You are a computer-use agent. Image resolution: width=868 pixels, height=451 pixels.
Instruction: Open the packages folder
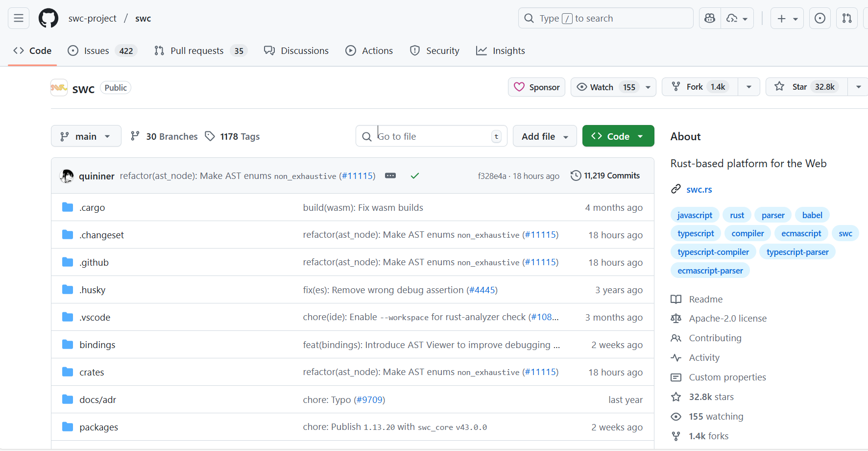coord(98,427)
